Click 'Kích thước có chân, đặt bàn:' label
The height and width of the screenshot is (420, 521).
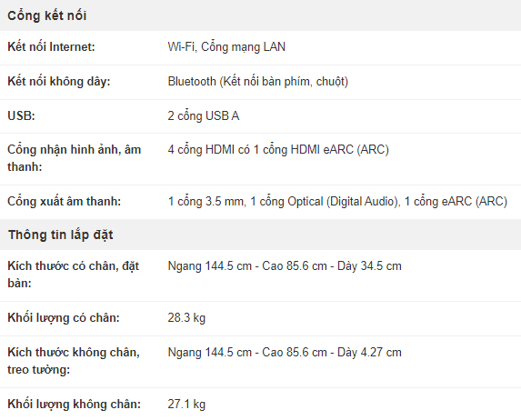pos(73,275)
